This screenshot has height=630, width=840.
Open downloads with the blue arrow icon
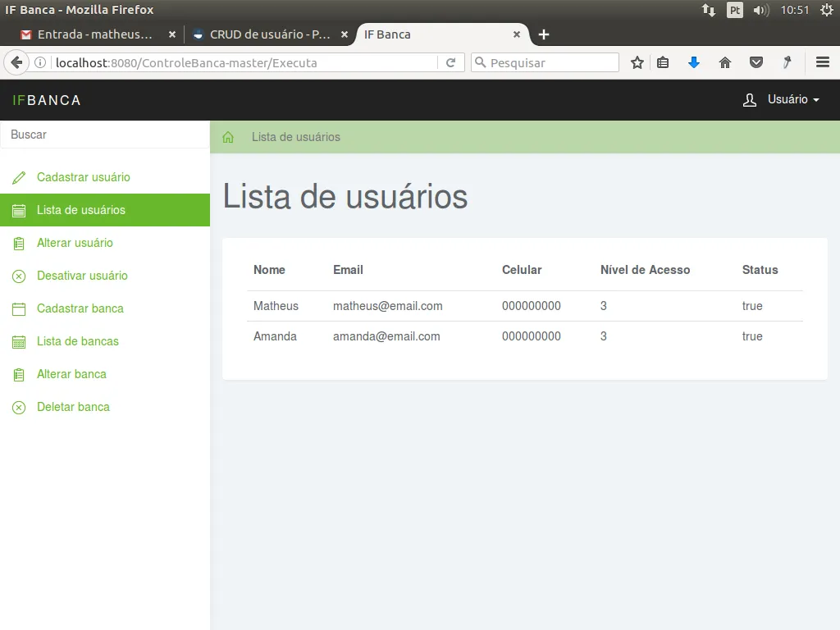pyautogui.click(x=694, y=62)
